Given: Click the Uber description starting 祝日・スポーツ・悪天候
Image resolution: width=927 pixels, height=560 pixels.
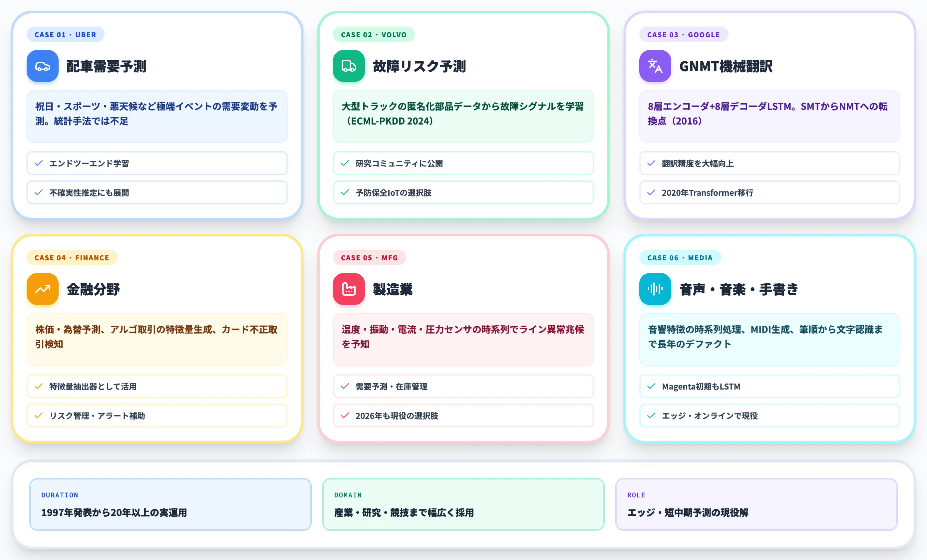Looking at the screenshot, I should pyautogui.click(x=157, y=114).
